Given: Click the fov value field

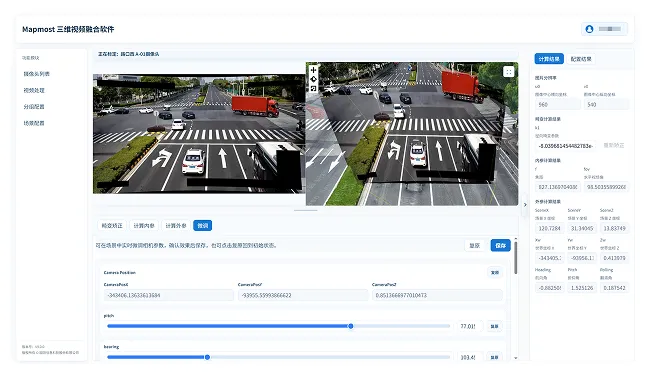Looking at the screenshot, I should tap(606, 187).
